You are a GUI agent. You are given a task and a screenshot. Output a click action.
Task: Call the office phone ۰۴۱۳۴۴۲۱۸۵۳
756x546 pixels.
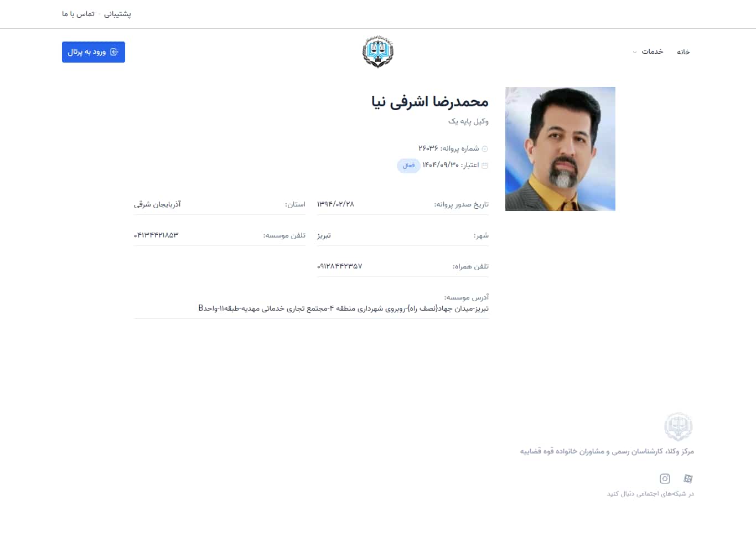pyautogui.click(x=156, y=235)
